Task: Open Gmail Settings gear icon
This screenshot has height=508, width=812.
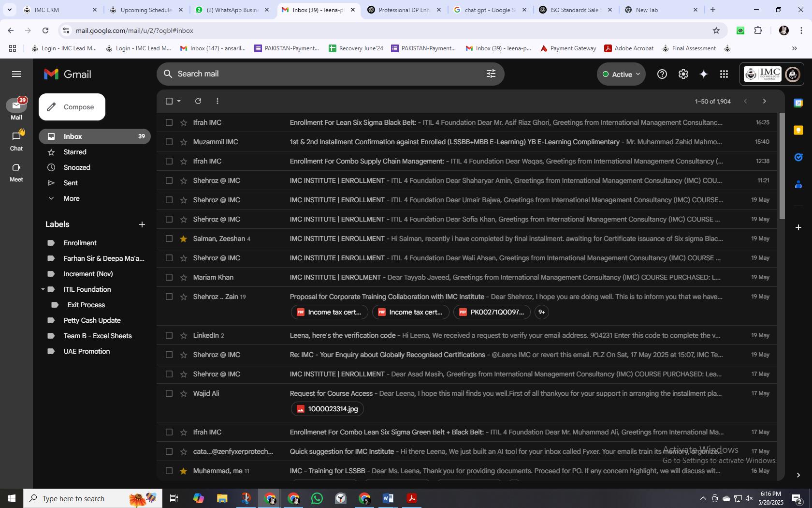Action: point(683,74)
